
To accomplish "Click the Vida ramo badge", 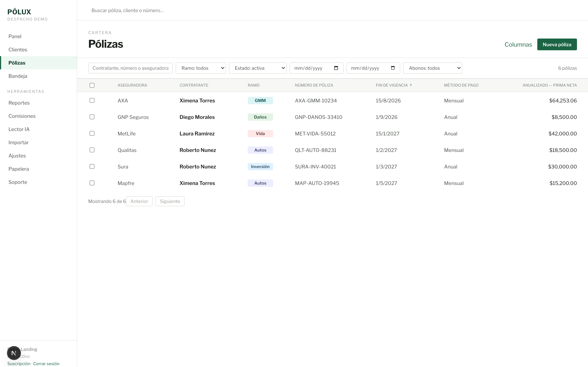I will click(x=260, y=134).
